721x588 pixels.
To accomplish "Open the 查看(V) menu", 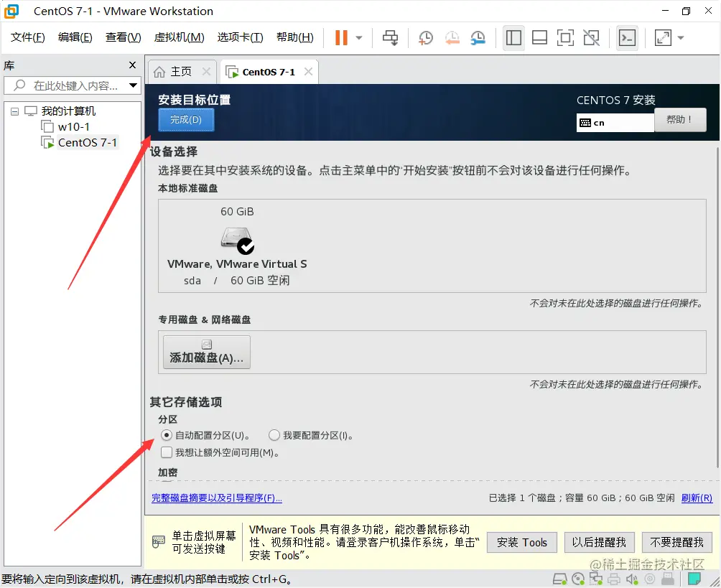I will pos(124,37).
